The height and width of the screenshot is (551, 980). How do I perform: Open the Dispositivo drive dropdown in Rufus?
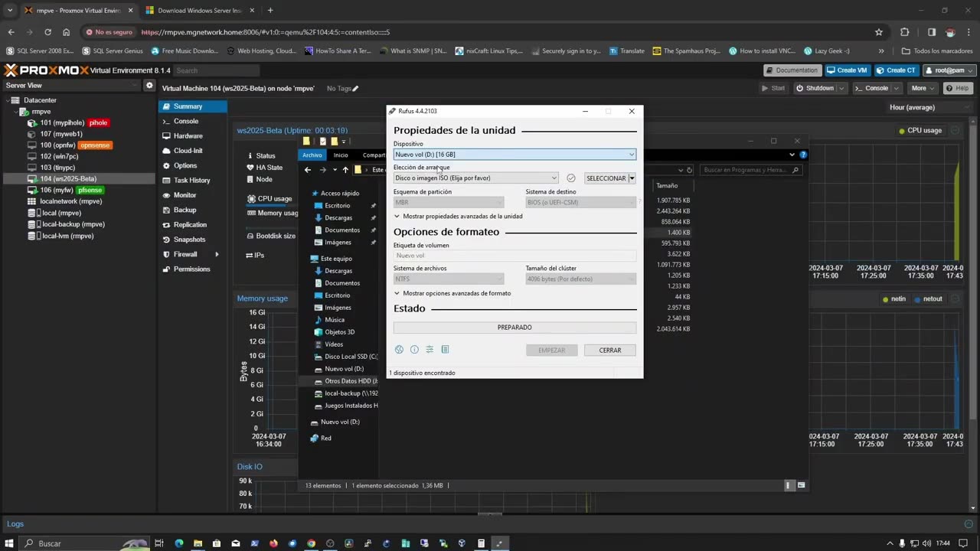(514, 155)
